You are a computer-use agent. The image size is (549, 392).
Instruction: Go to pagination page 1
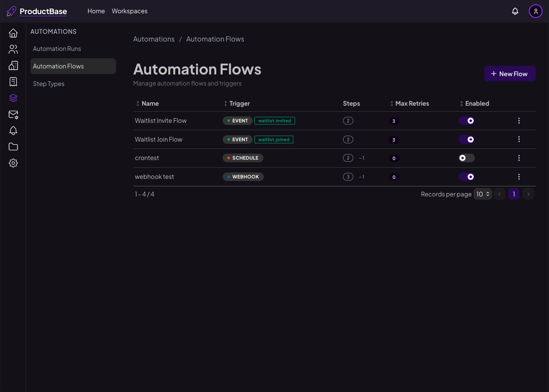pos(514,194)
